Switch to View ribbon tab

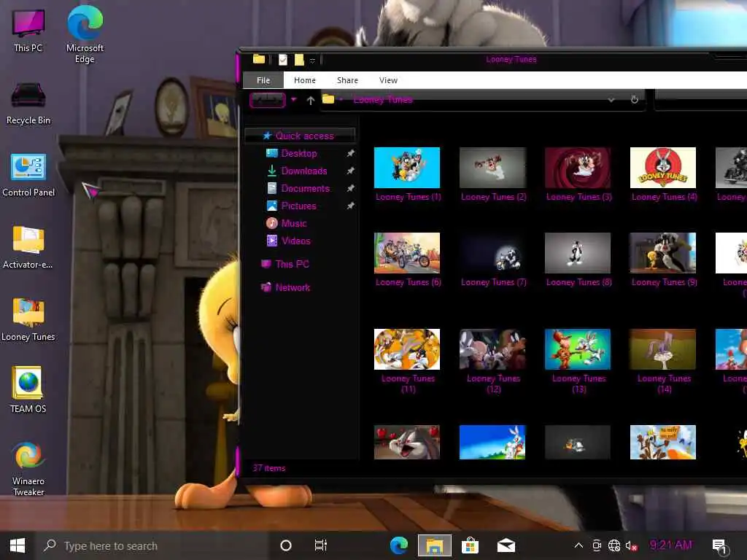388,80
